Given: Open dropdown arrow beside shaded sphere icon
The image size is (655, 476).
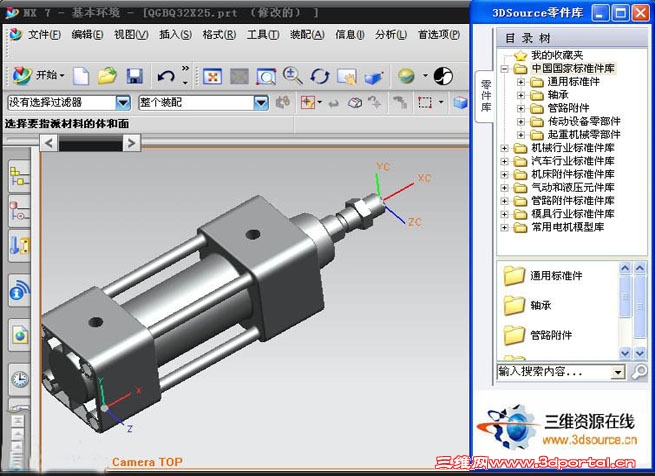Looking at the screenshot, I should (425, 76).
